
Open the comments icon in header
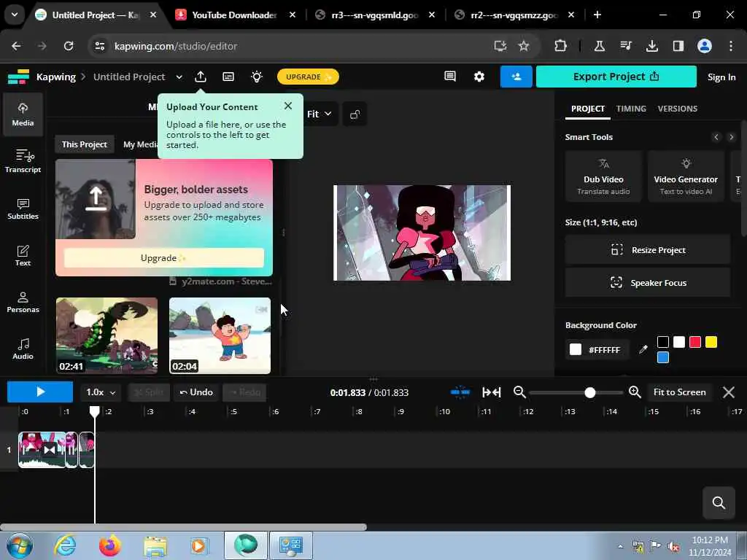[449, 77]
